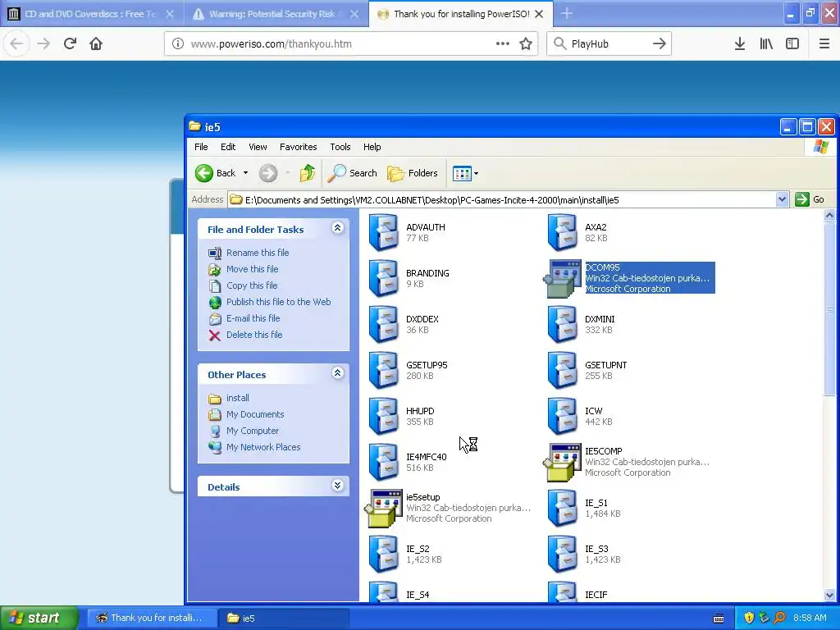Select the DXMINI file icon
Image resolution: width=840 pixels, height=630 pixels.
point(563,325)
